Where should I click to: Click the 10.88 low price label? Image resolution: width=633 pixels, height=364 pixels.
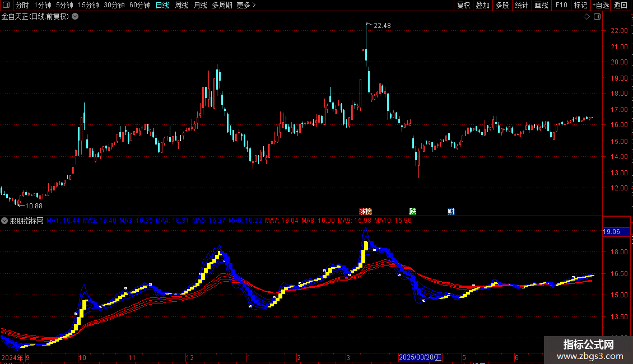[34, 206]
